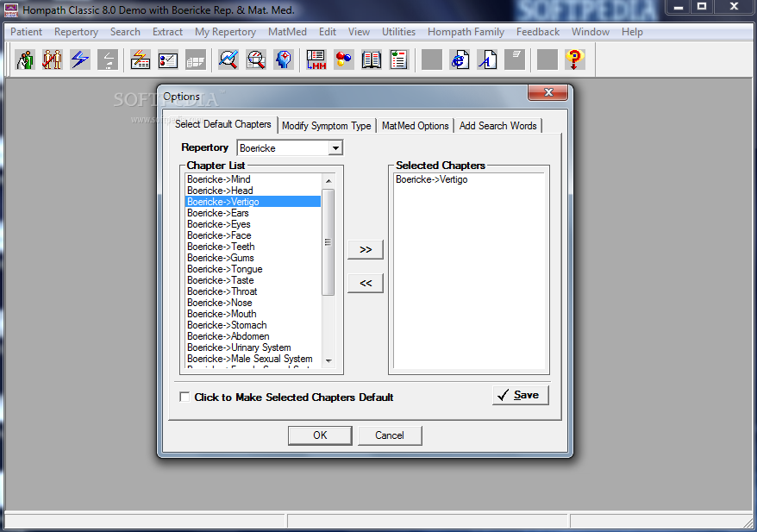757x532 pixels.
Task: Open the Repertory menu
Action: coord(76,32)
